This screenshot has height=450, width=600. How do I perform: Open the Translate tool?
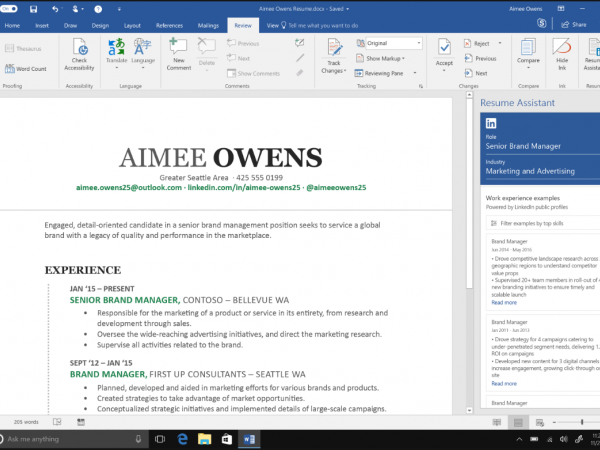[116, 53]
